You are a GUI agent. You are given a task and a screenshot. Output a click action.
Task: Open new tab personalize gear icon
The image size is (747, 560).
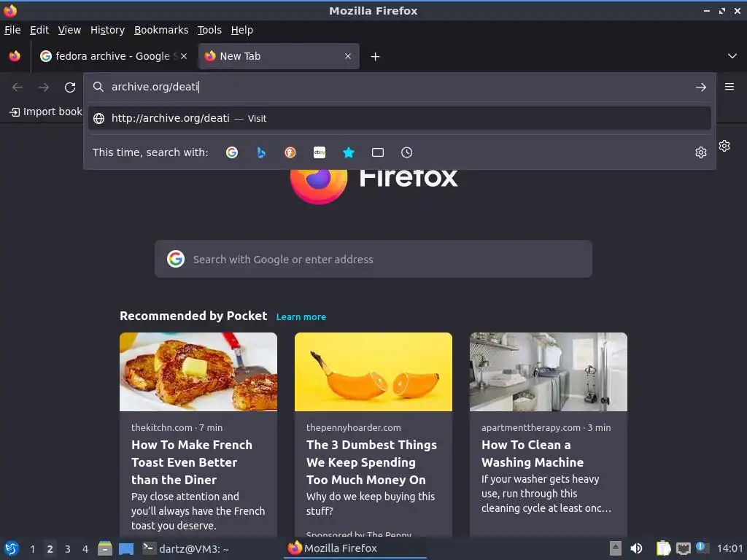coord(724,146)
